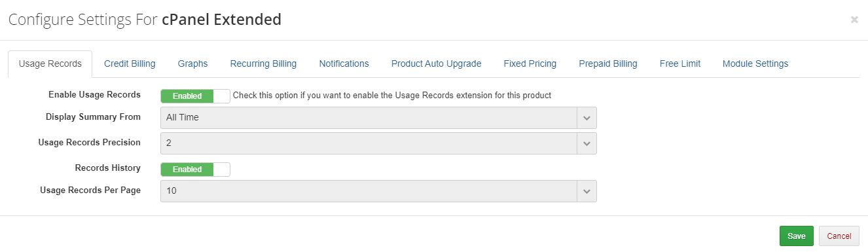868x252 pixels.
Task: Save the cPanel Extended settings
Action: pyautogui.click(x=796, y=236)
